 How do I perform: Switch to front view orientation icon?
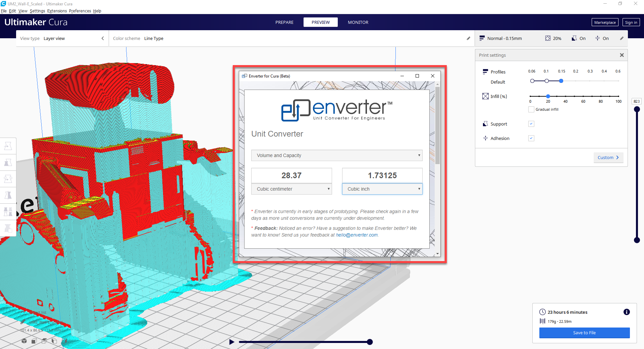[x=34, y=341]
